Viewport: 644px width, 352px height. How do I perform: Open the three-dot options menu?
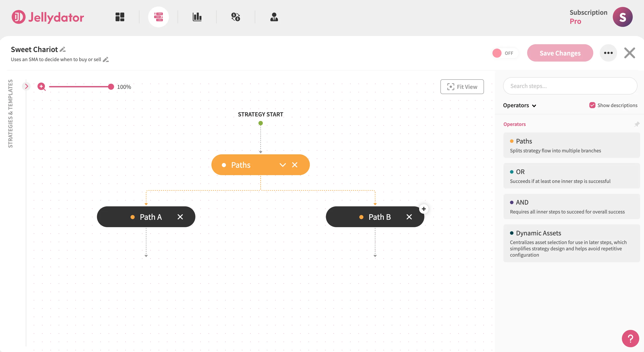[608, 53]
